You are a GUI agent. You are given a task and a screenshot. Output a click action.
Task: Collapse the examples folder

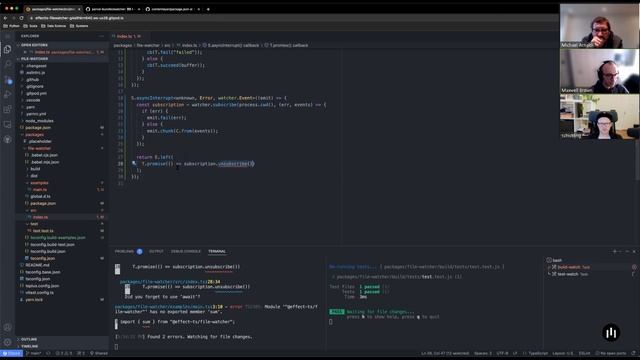pos(39,182)
